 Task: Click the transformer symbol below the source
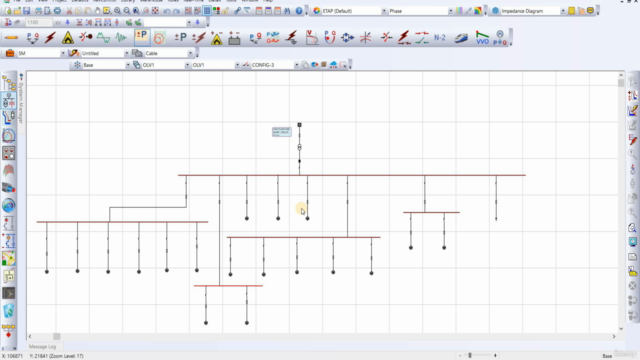[299, 147]
